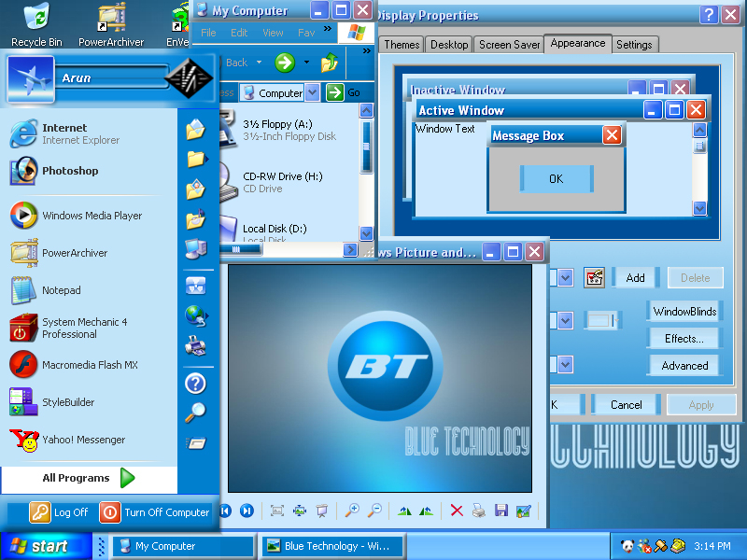Zoom in with the plus magnifier icon
Image resolution: width=747 pixels, height=560 pixels.
[x=352, y=511]
